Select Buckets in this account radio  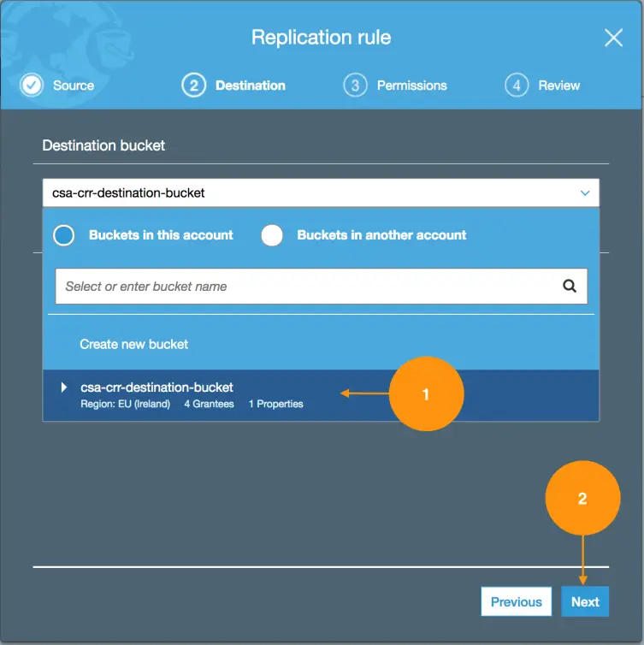[64, 235]
